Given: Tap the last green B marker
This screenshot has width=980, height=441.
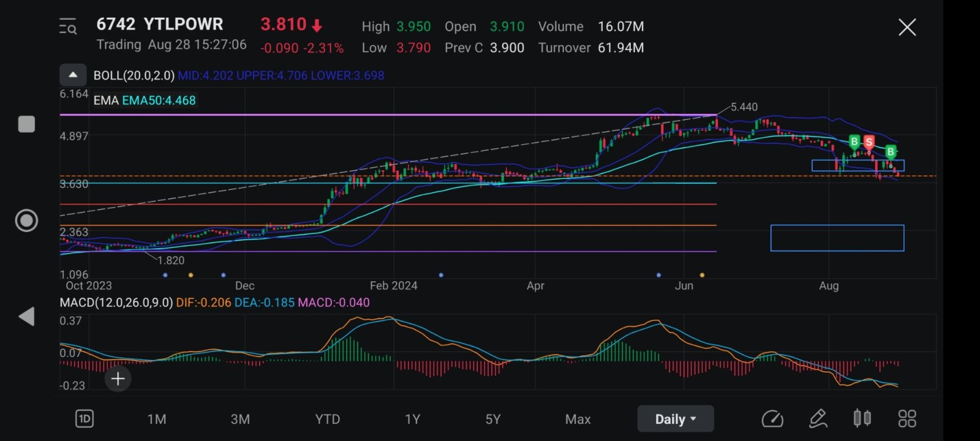Looking at the screenshot, I should pyautogui.click(x=891, y=151).
